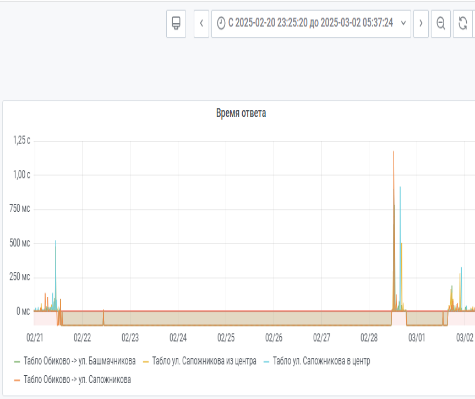Shift time range backward with left arrow
Image resolution: width=475 pixels, height=399 pixels.
click(x=201, y=23)
